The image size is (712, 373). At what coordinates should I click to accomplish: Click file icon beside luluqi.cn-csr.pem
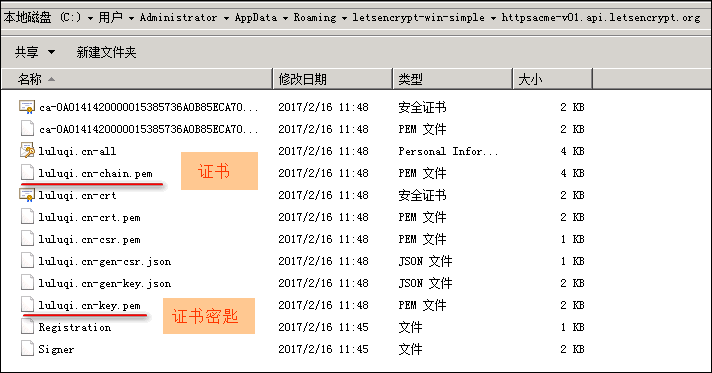(x=27, y=239)
